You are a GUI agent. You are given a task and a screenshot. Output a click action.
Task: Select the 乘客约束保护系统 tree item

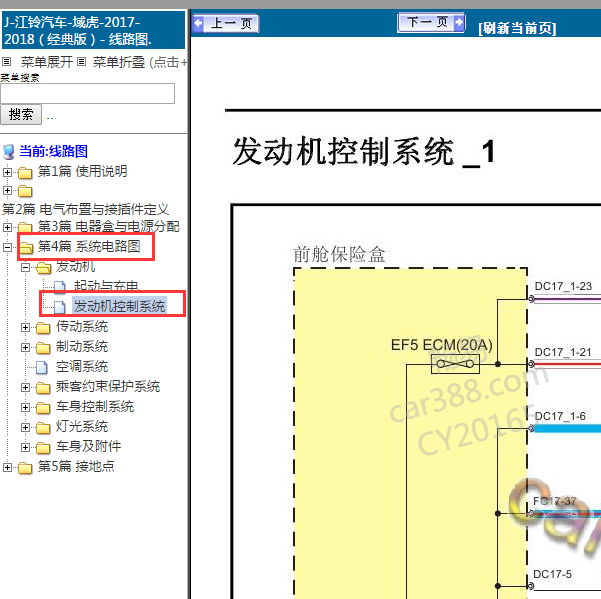(x=108, y=386)
